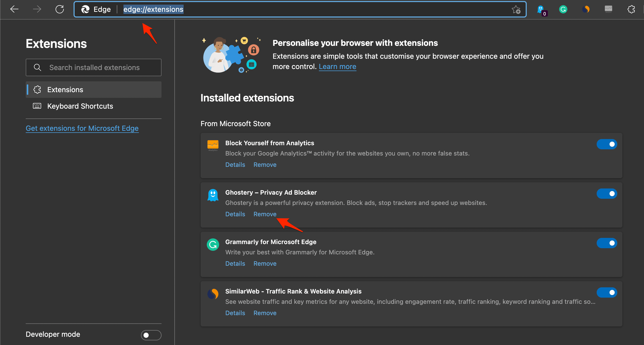This screenshot has width=644, height=345.
Task: Open Get extensions for Microsoft Edge link
Action: pyautogui.click(x=83, y=128)
